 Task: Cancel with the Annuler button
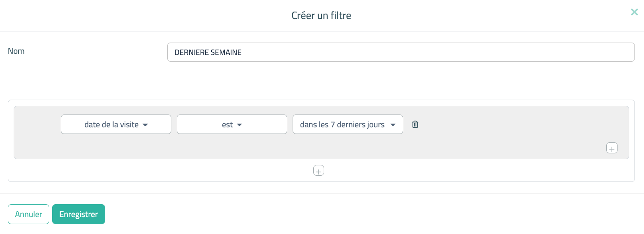(29, 214)
